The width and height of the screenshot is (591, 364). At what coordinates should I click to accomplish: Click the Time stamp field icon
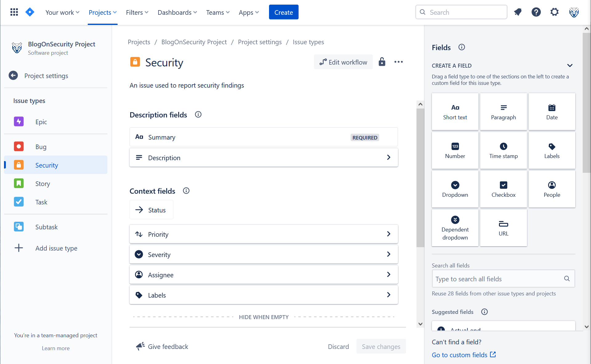503,147
